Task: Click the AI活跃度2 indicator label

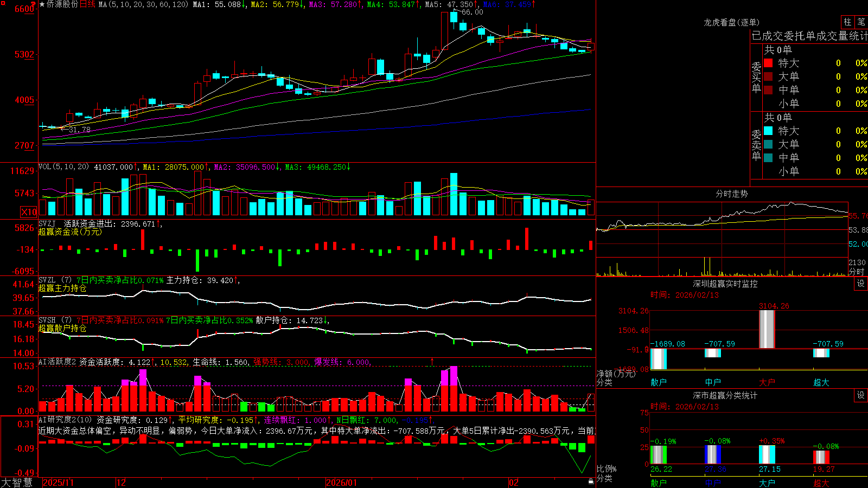Action: tap(58, 362)
